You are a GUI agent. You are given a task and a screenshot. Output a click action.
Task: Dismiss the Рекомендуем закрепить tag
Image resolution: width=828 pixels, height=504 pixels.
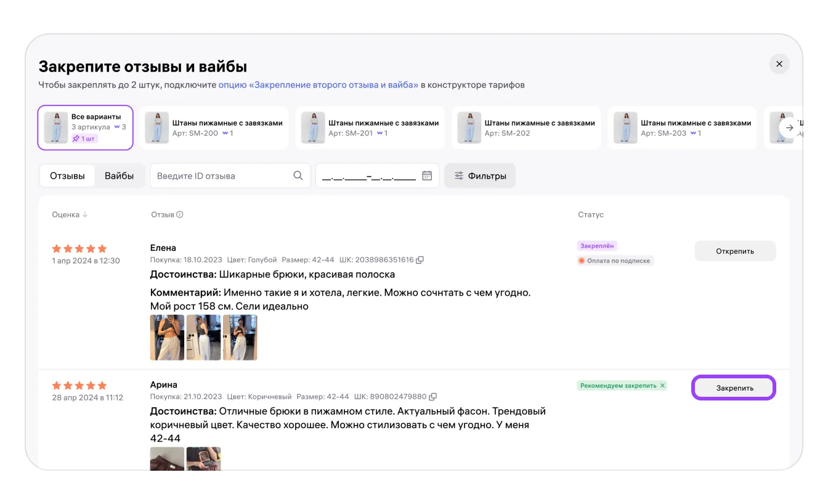click(x=663, y=386)
